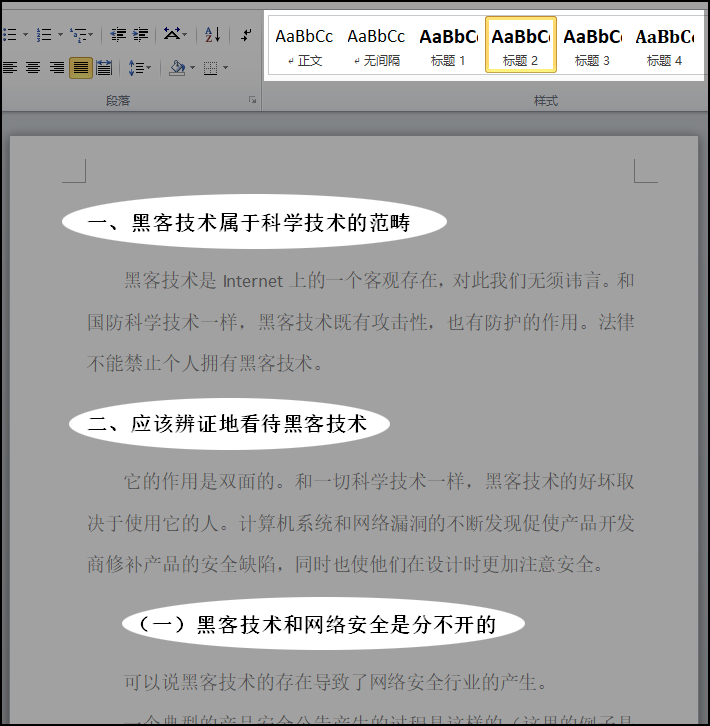Align text to the right
The height and width of the screenshot is (726, 710).
coord(57,68)
